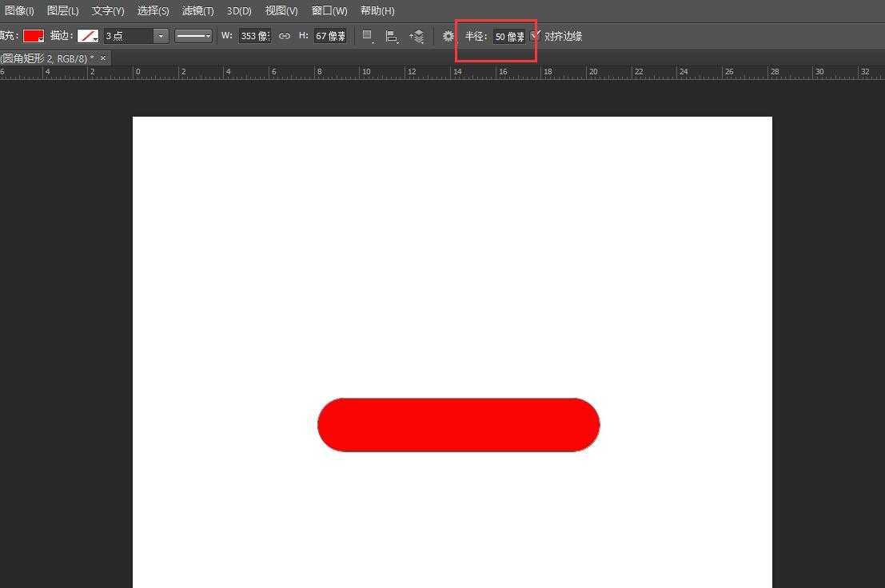Open the 描边 stroke color picker
This screenshot has height=588, width=885.
[87, 36]
